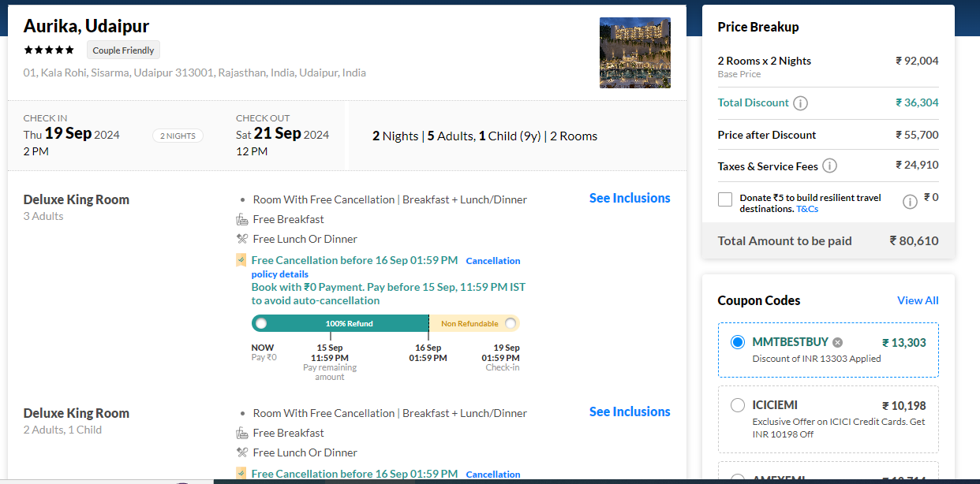Screen dimensions: 980x484
Task: Click check-in date Thu 19 Sep 2024
Action: click(x=72, y=134)
